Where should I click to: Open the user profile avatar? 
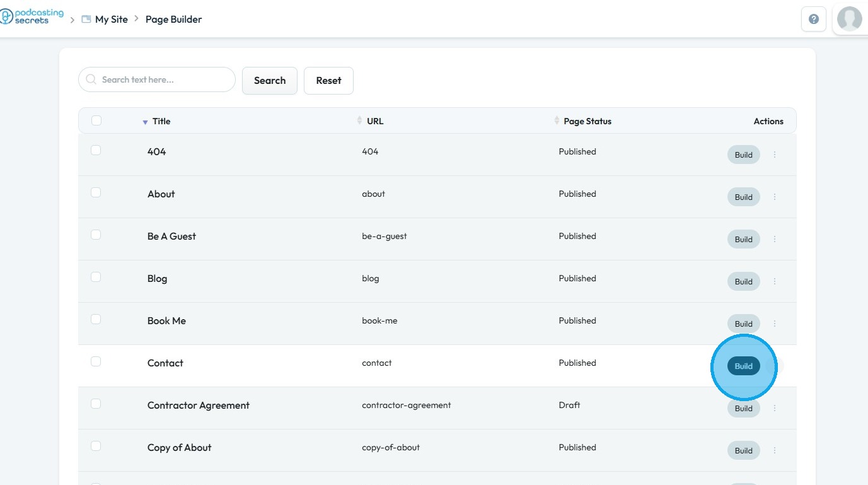tap(849, 19)
